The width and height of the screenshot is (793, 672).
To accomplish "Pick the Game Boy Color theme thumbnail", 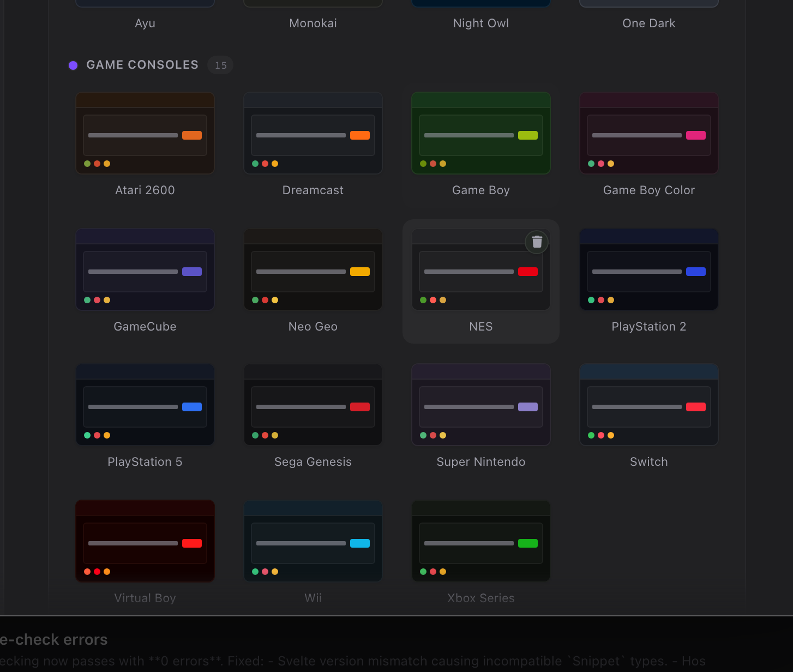I will point(649,133).
